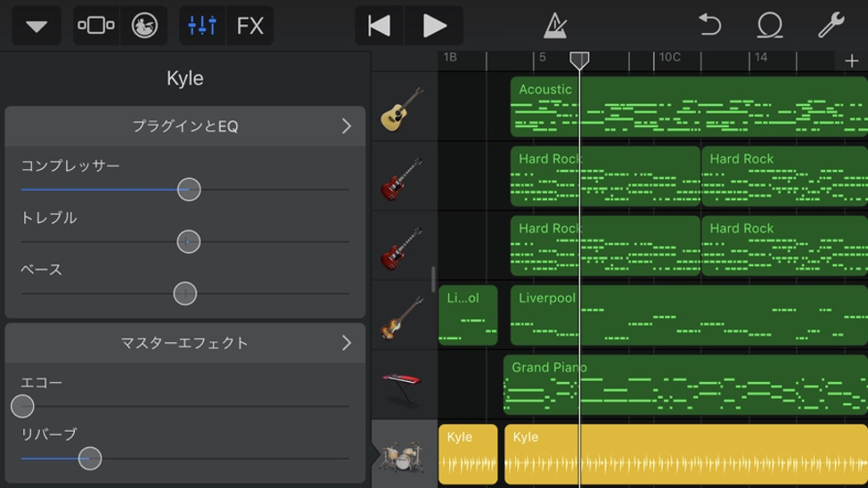Select first Hard Rock region on lower electric track
The width and height of the screenshot is (868, 488).
605,246
